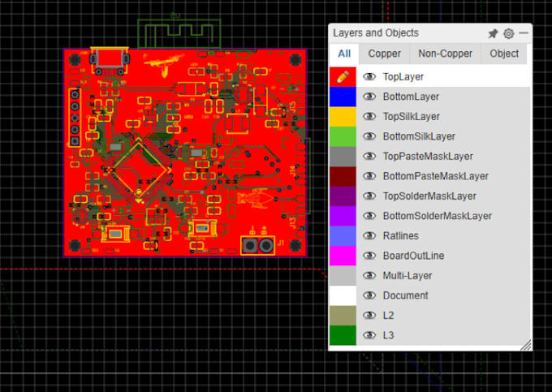
Task: Select the BottomLayer row label
Action: [411, 97]
